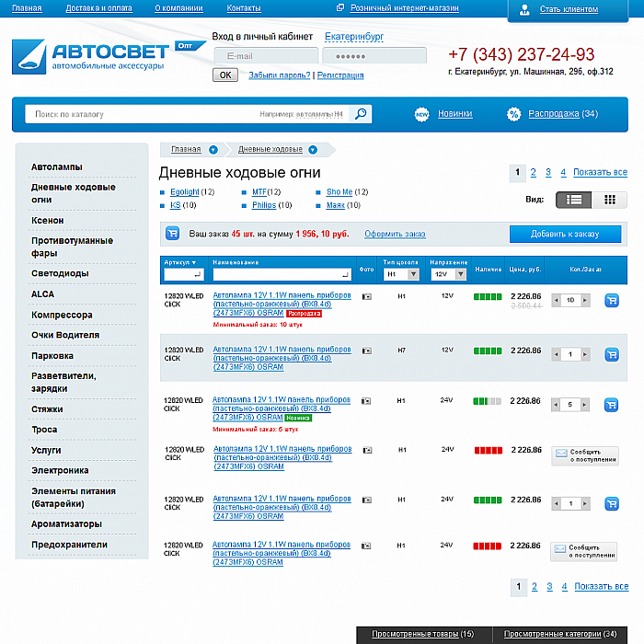
Task: Click the cart icon beside Ваш заказ
Action: (173, 234)
